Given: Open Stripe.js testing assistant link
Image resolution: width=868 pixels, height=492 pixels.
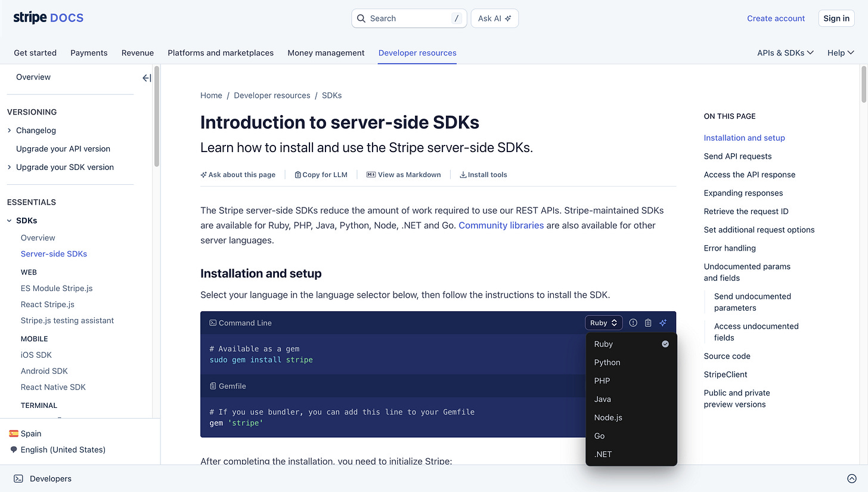Looking at the screenshot, I should (x=67, y=320).
